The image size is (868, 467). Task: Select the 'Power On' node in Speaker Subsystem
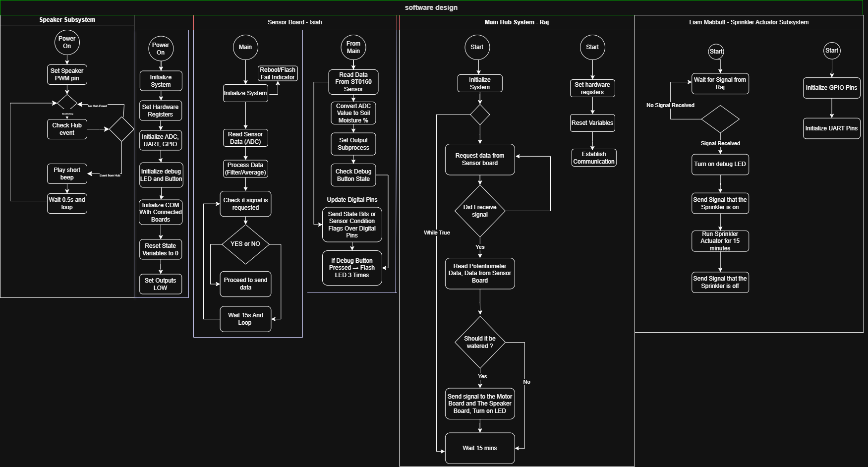[66, 42]
